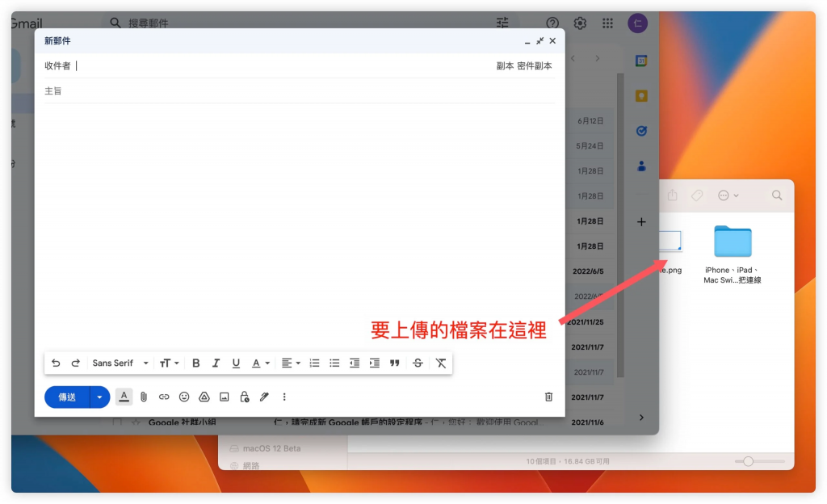827x504 pixels.
Task: Insert an emoji
Action: pos(184,397)
